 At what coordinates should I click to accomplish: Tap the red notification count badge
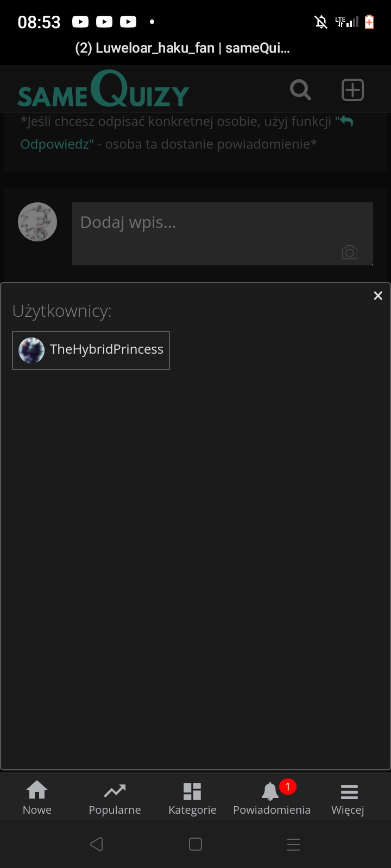coord(287,787)
